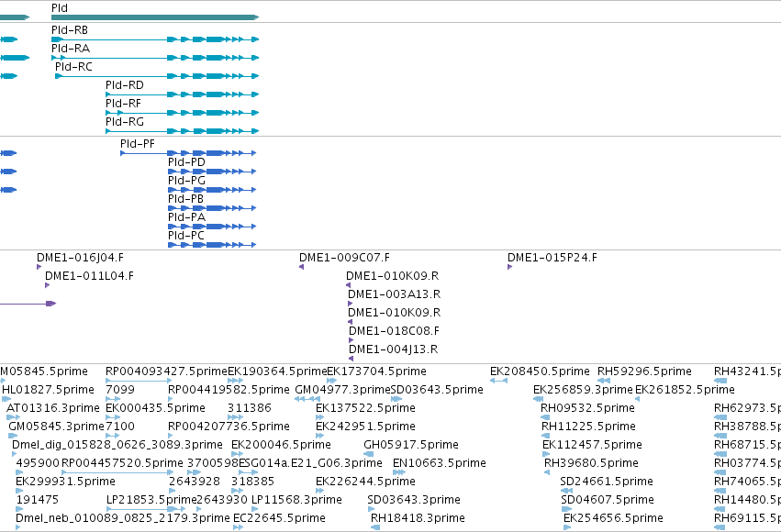The image size is (781, 532).
Task: Click the feature labeled 7100
Action: 120,427
